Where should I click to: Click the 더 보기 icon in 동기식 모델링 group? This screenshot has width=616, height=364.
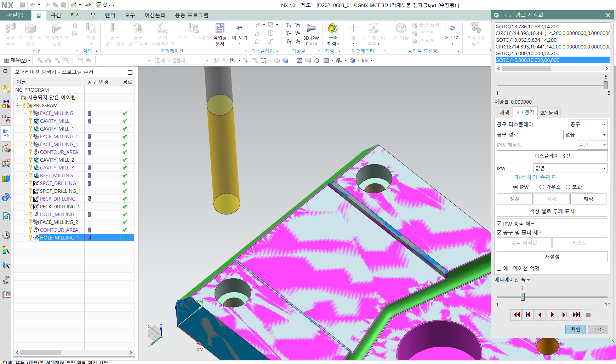[452, 34]
